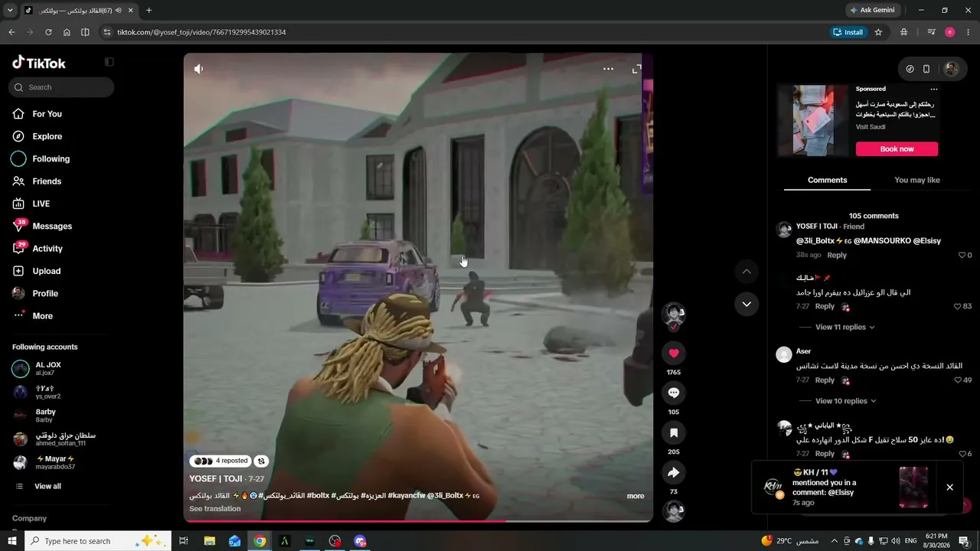Open the Windows Start menu
Viewport: 980px width, 551px height.
12,541
